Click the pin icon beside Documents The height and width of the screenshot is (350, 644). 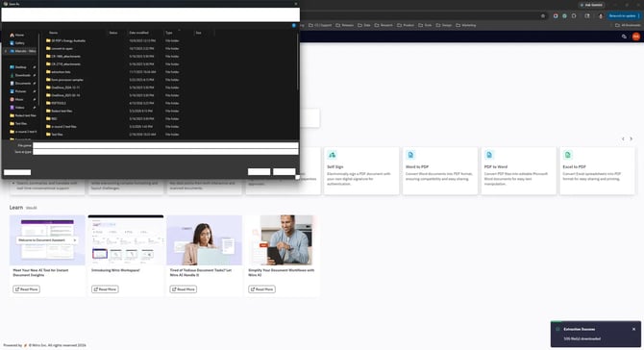pyautogui.click(x=35, y=84)
